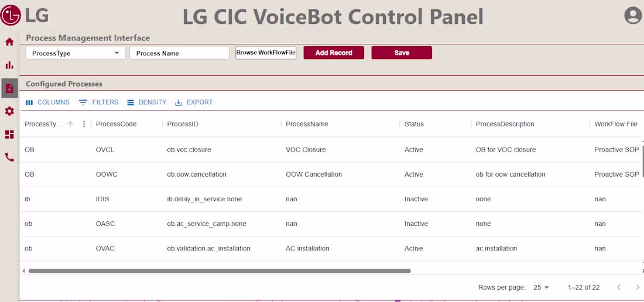
Task: Sort by the WorkFlow File column header
Action: coord(616,124)
